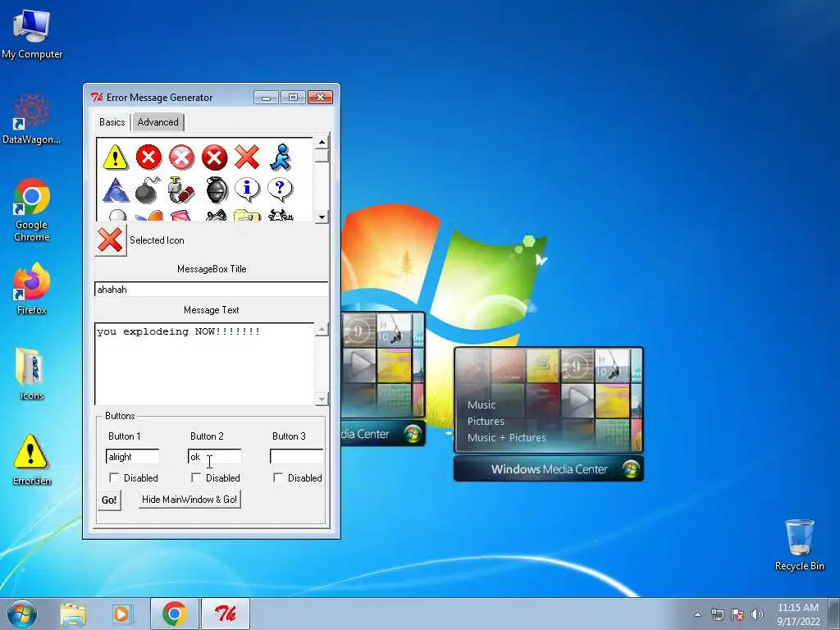Viewport: 840px width, 630px height.
Task: Choose the faded pink circle X icon
Action: coord(181,157)
